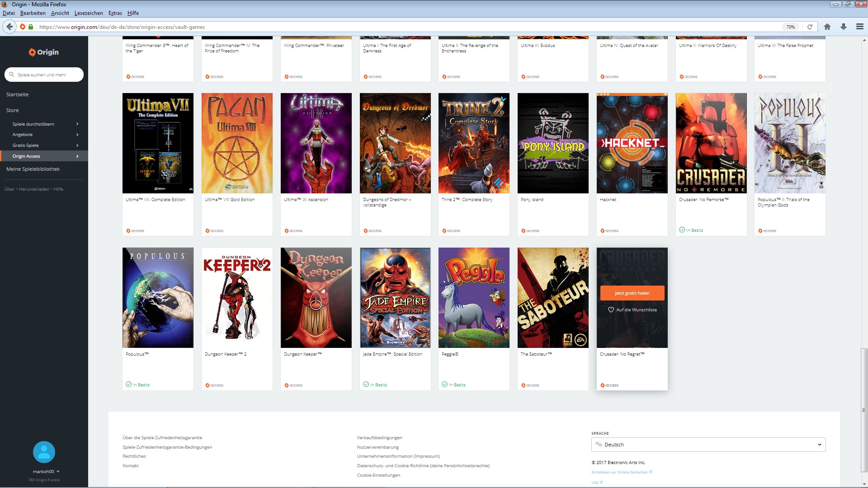Open the Extras menu
The image size is (868, 488).
click(x=115, y=13)
